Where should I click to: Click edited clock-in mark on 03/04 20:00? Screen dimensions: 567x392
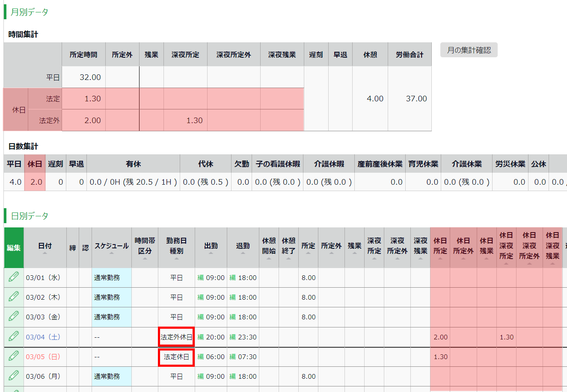pos(200,337)
